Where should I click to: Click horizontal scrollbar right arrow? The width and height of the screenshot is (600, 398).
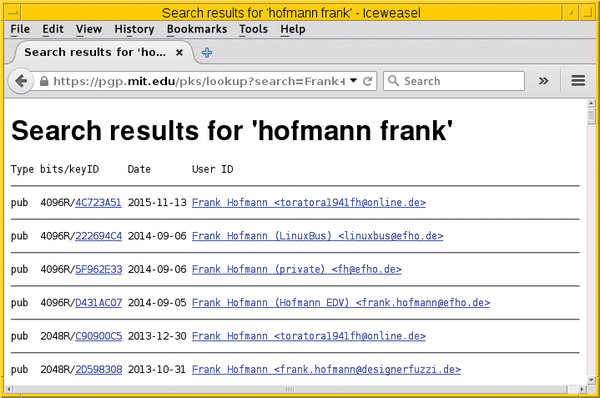click(x=582, y=389)
